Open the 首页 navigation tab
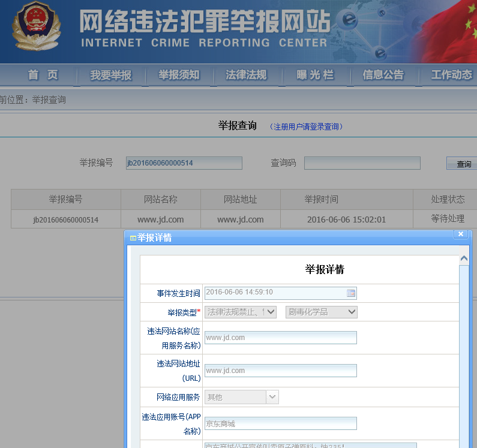 tap(43, 75)
